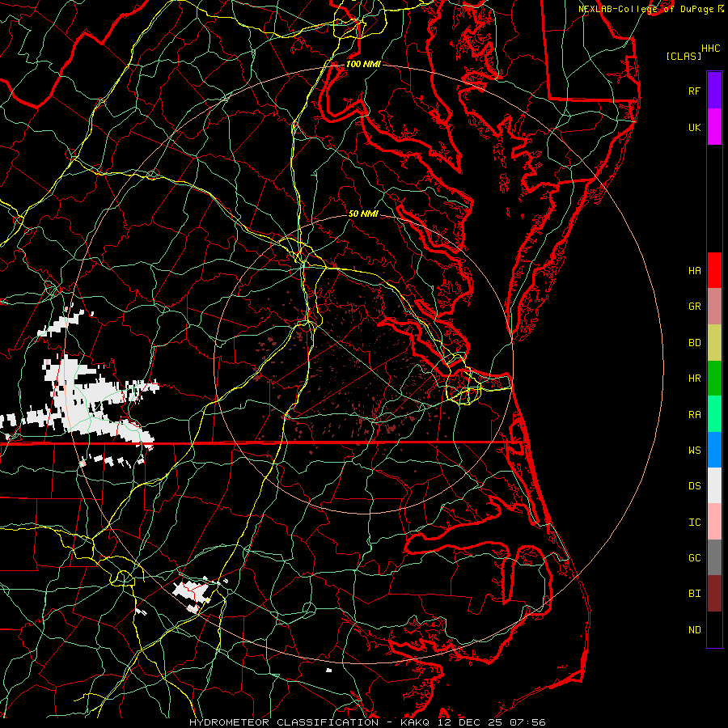The image size is (728, 728).
Task: Click the BD legend label
Action: (694, 343)
